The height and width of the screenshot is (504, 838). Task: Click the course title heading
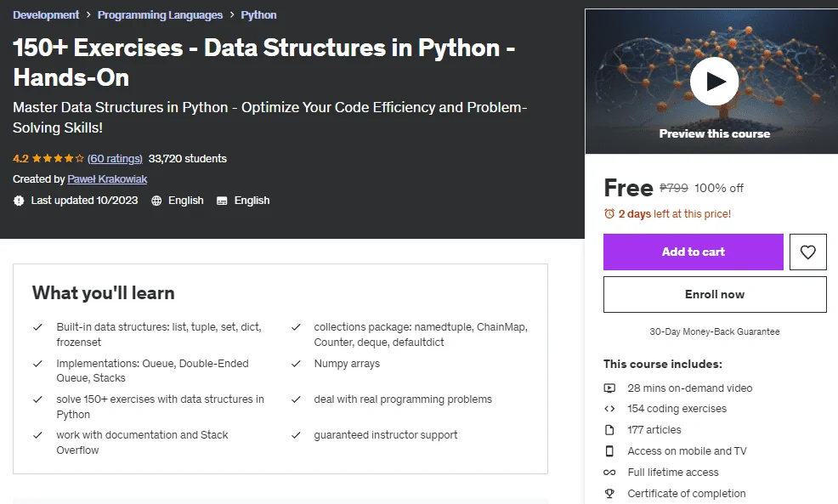point(264,63)
